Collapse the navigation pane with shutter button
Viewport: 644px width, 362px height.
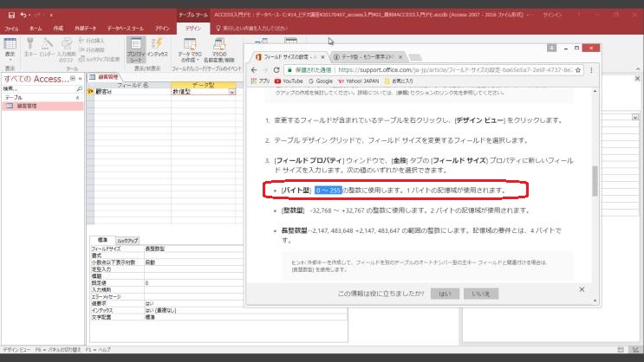tap(80, 79)
